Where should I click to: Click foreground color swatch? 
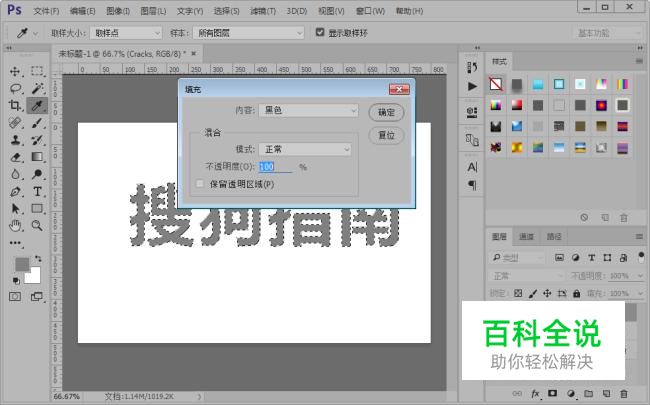[22, 264]
